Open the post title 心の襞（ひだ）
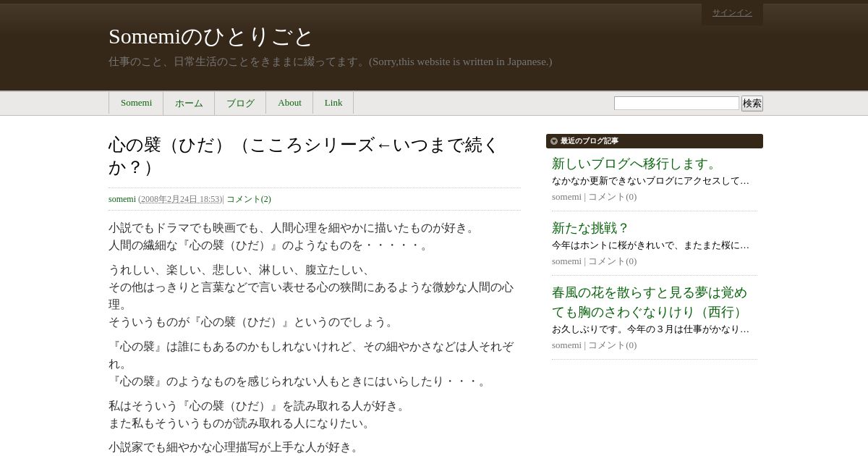This screenshot has width=868, height=456. [304, 156]
